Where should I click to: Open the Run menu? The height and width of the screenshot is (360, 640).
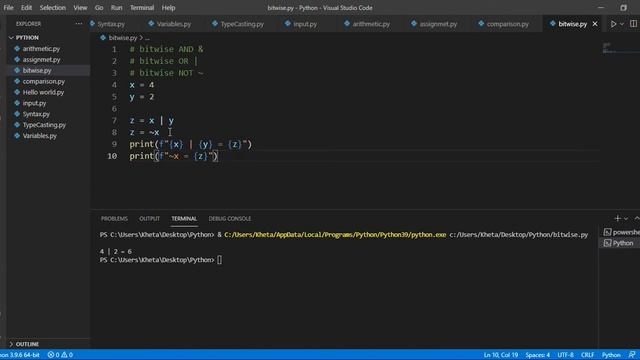116,8
